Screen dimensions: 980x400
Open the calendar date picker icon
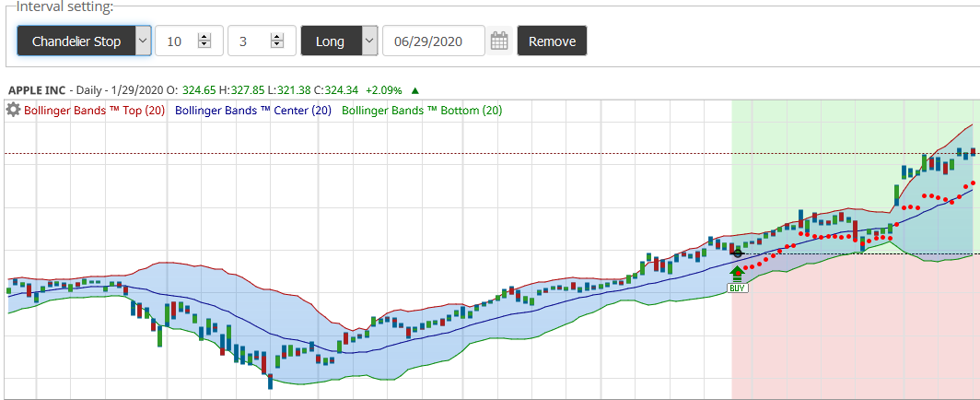499,41
